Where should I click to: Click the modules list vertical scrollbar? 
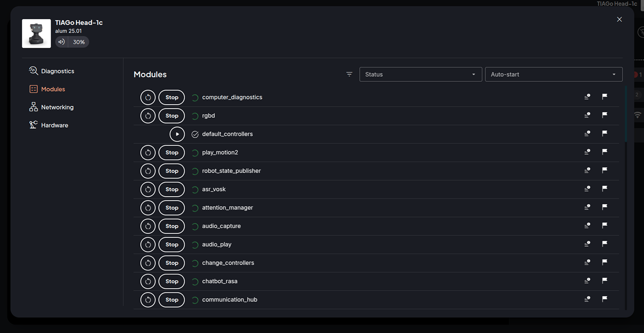pyautogui.click(x=626, y=114)
